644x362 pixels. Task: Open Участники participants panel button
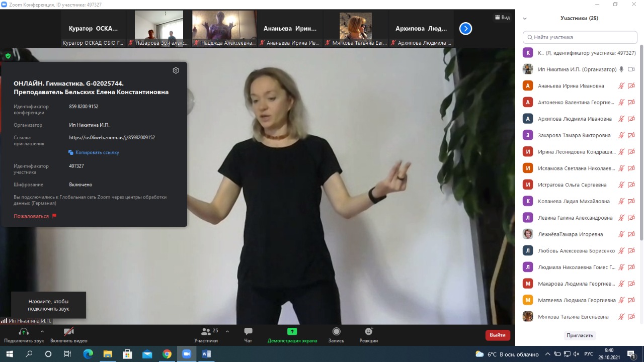click(x=206, y=335)
